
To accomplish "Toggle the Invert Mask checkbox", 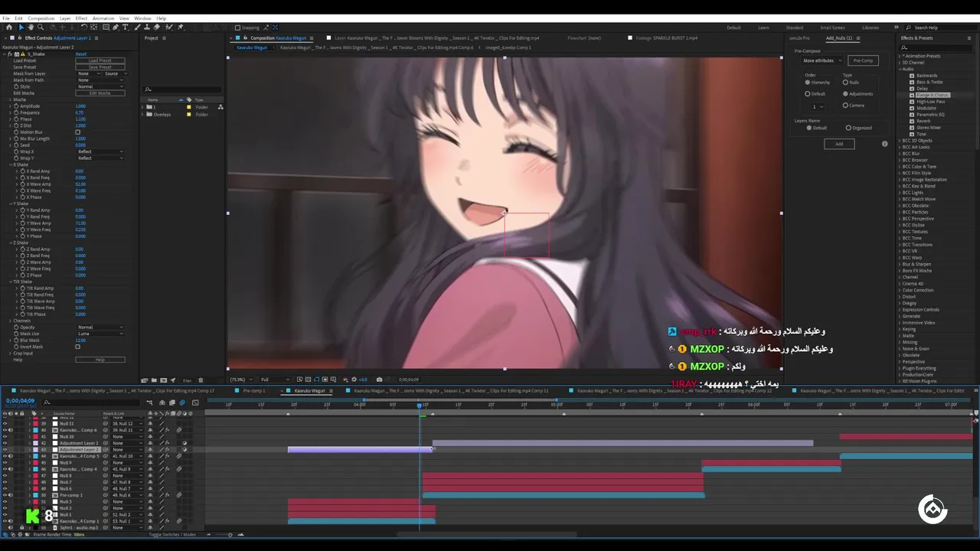I will [77, 347].
